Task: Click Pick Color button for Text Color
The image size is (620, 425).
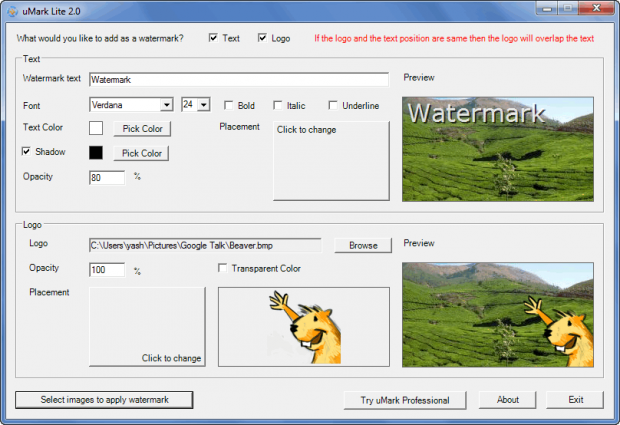Action: pyautogui.click(x=141, y=129)
